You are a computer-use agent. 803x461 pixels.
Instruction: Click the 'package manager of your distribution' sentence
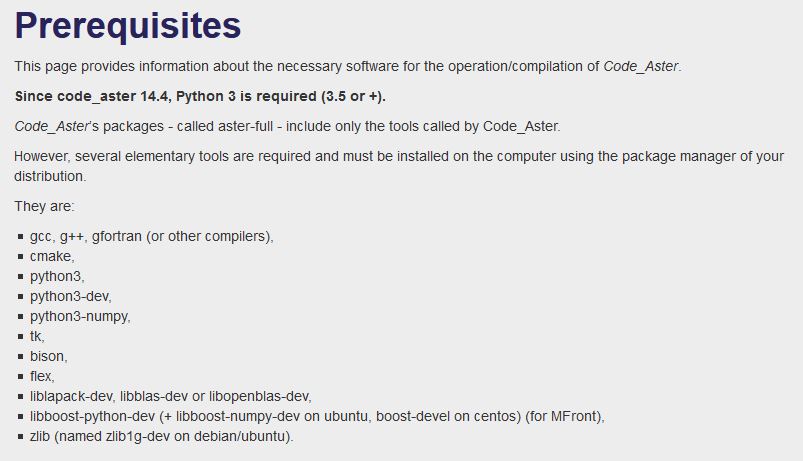[x=399, y=166]
